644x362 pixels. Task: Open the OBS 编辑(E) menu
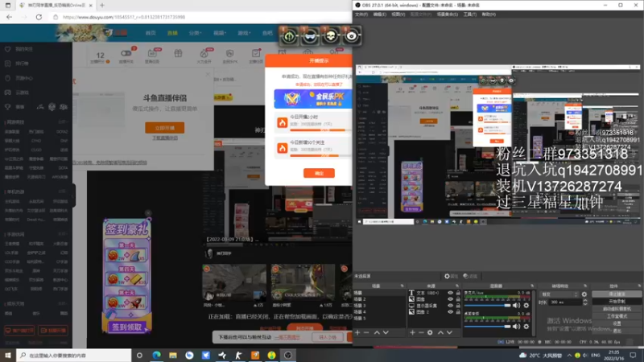[x=379, y=14]
